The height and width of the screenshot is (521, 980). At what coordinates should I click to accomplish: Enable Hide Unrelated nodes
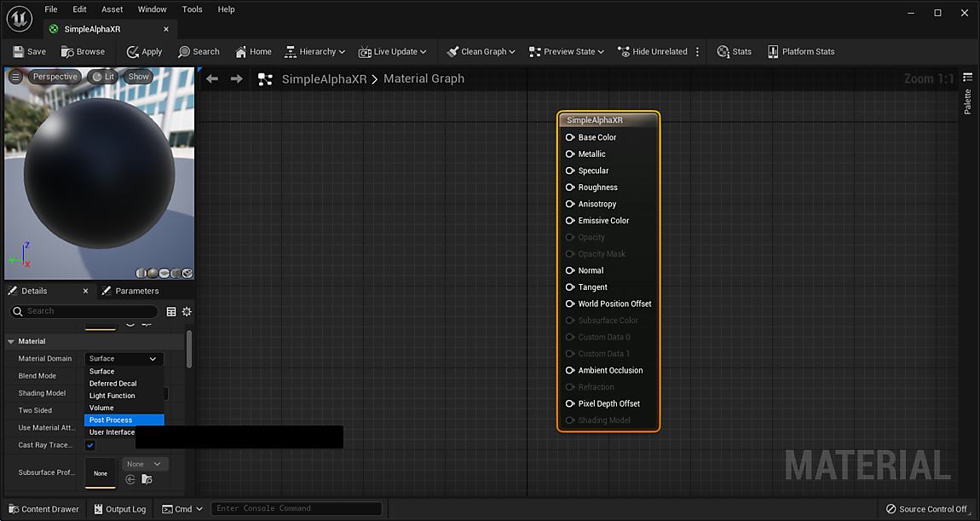click(x=652, y=51)
